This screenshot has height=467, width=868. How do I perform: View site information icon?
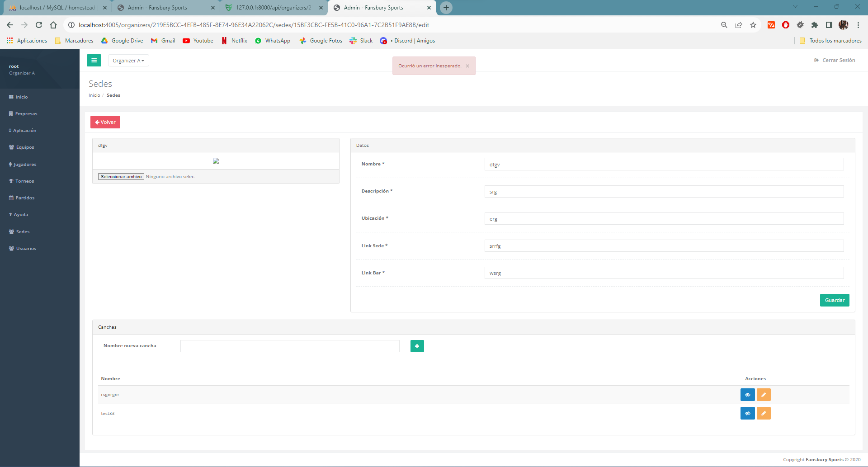pyautogui.click(x=71, y=25)
